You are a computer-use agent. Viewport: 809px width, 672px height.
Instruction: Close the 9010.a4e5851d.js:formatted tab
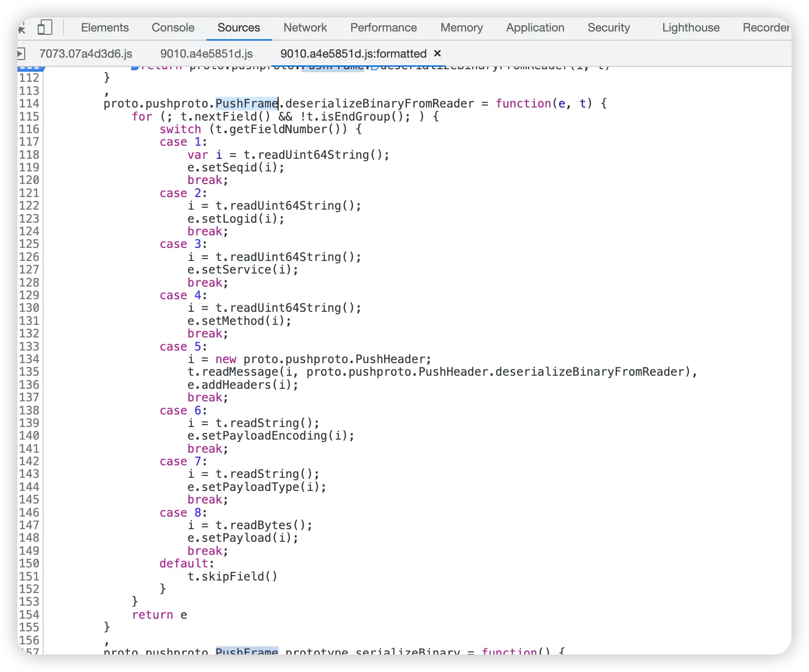point(437,53)
